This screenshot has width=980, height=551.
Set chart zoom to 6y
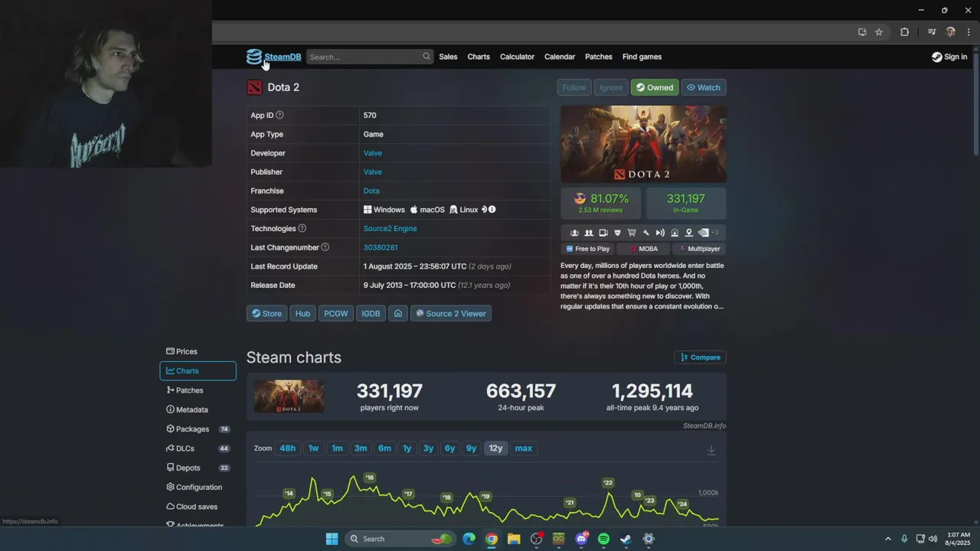coord(449,448)
